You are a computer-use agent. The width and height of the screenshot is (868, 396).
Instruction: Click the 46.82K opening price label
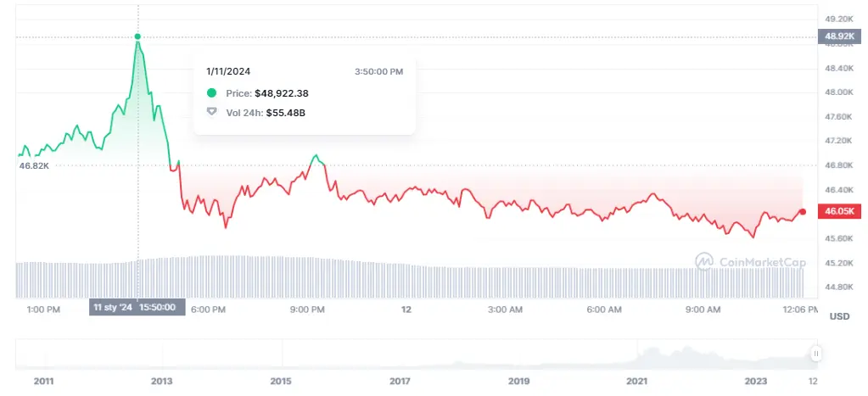pyautogui.click(x=35, y=166)
